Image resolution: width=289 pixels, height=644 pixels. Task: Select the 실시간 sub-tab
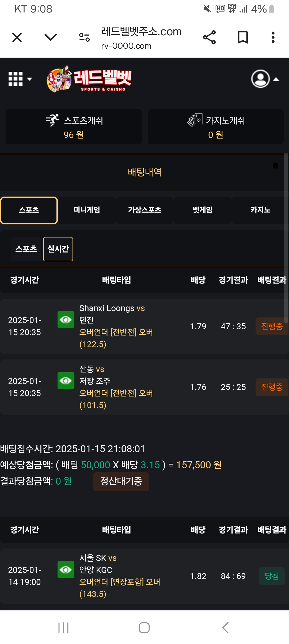(58, 249)
